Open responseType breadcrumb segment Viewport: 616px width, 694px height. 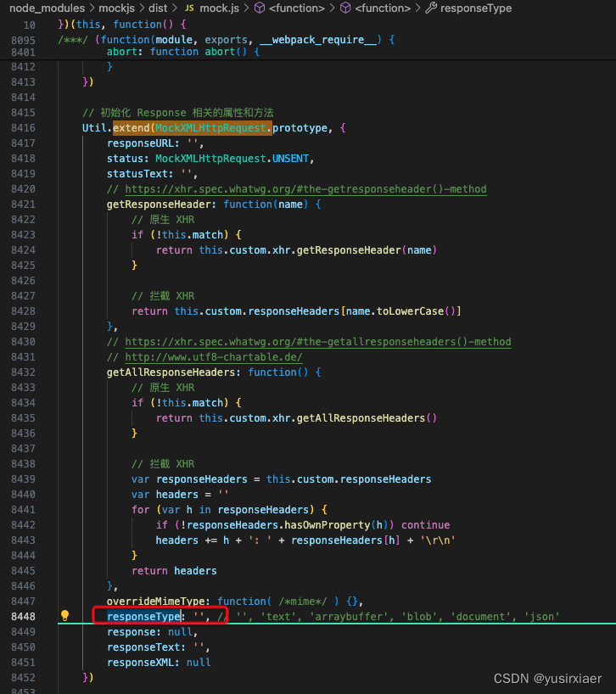click(x=476, y=8)
